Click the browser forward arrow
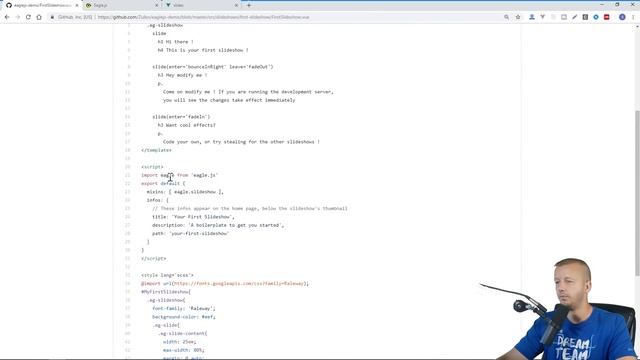Viewport: 640px width, 360px height. pyautogui.click(x=18, y=17)
